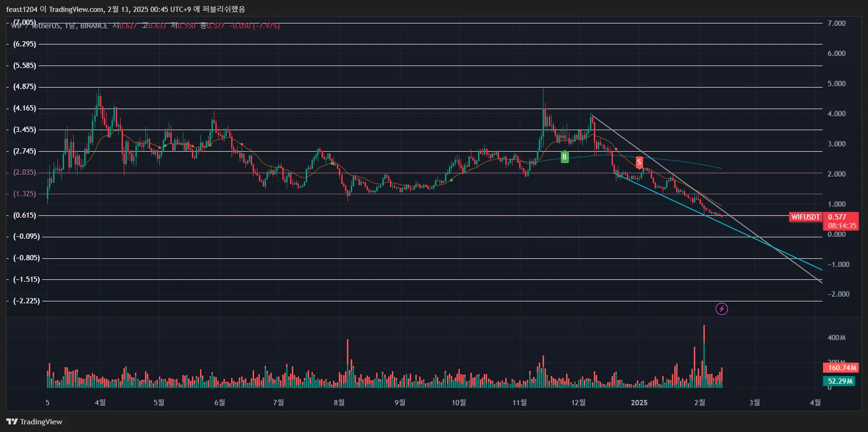
Task: Click the (3.455) level label
Action: (24, 130)
